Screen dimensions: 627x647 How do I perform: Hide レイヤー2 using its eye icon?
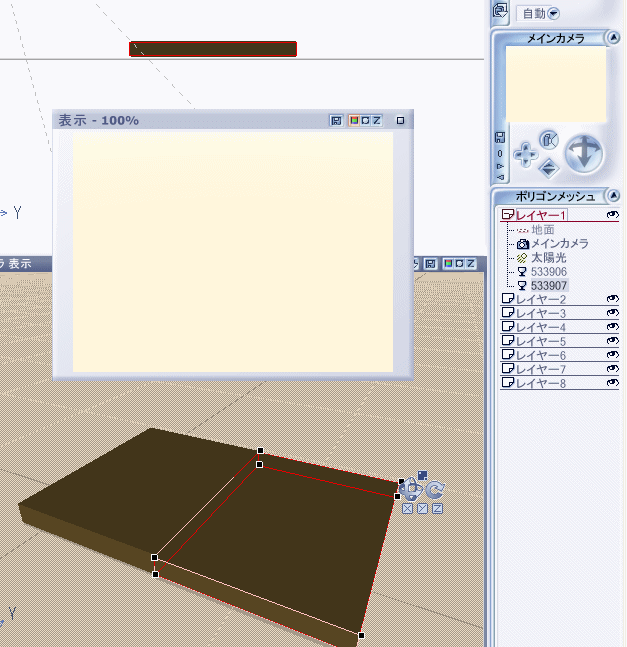[612, 300]
